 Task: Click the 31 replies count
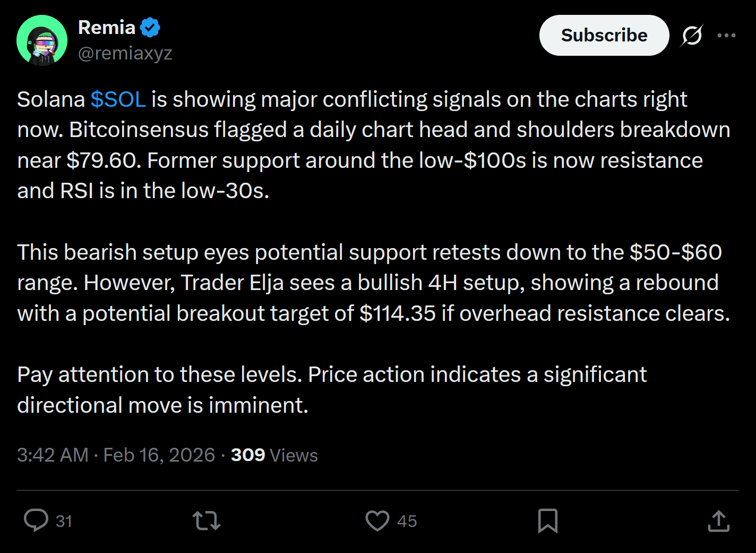(64, 521)
